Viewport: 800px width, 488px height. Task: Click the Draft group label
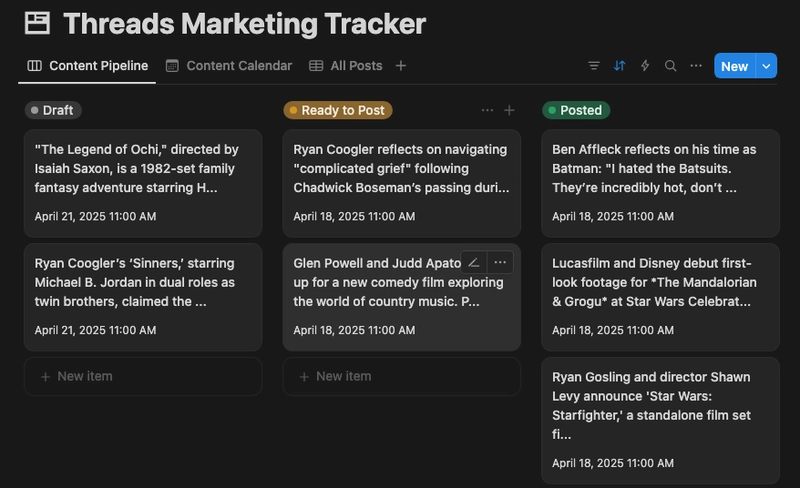(x=53, y=110)
